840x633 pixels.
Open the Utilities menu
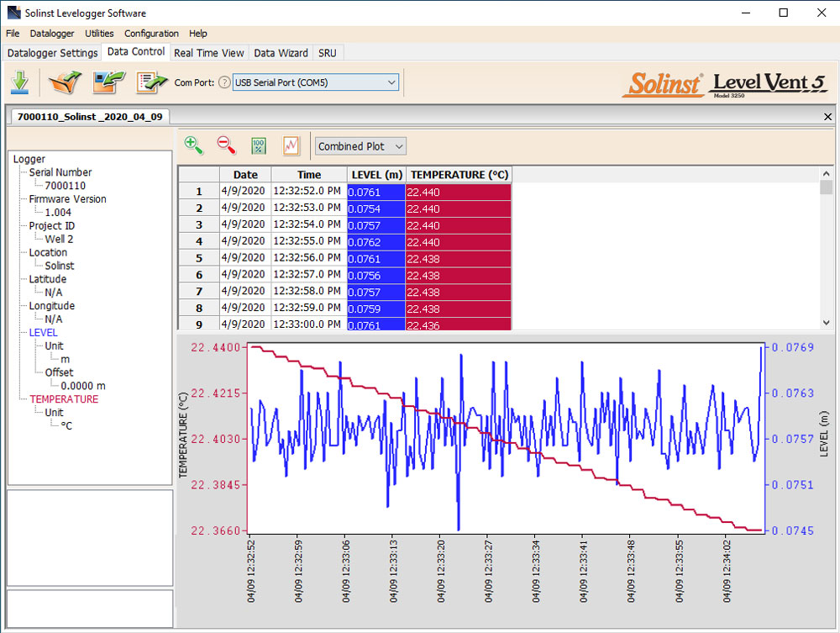pyautogui.click(x=99, y=33)
